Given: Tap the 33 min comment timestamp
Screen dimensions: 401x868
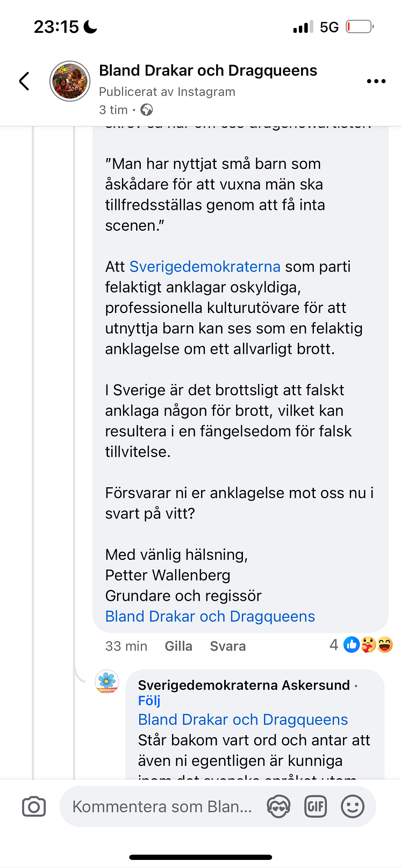Looking at the screenshot, I should (126, 646).
